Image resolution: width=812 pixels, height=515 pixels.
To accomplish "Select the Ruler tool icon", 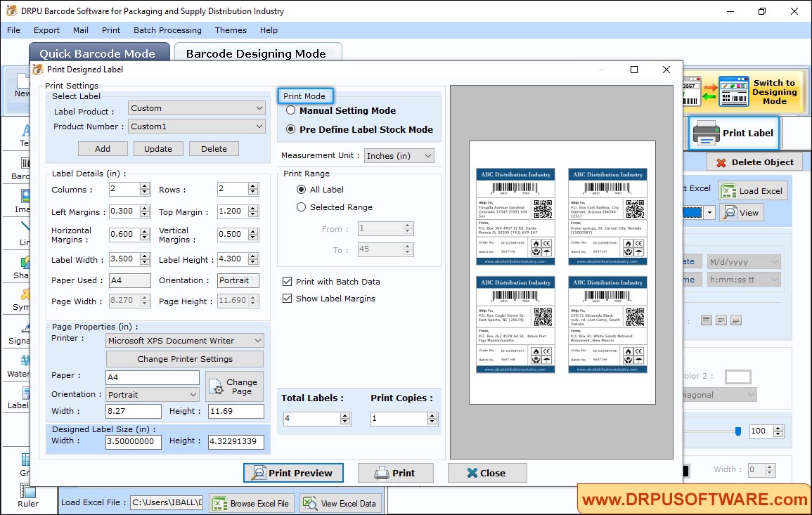I will click(27, 490).
